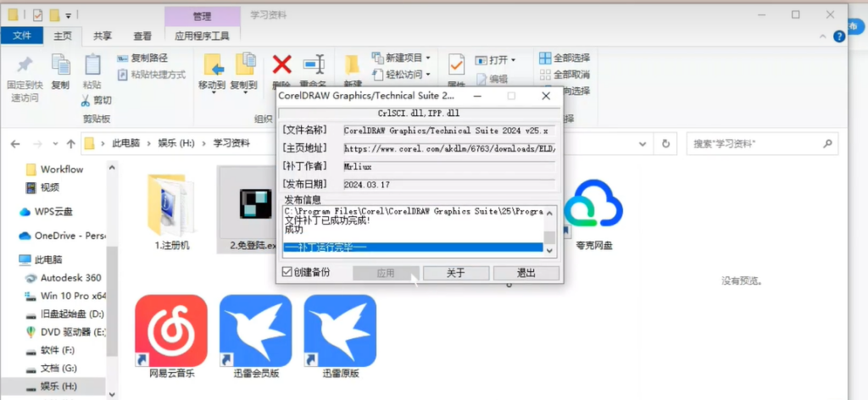Viewport: 868px width, 400px height.
Task: Click the release info scroll down arrow
Action: pyautogui.click(x=549, y=250)
